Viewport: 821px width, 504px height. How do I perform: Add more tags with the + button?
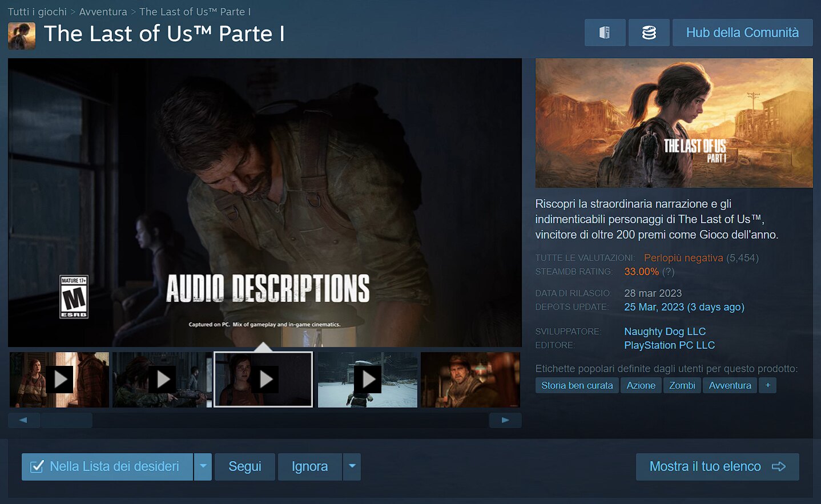(x=768, y=385)
